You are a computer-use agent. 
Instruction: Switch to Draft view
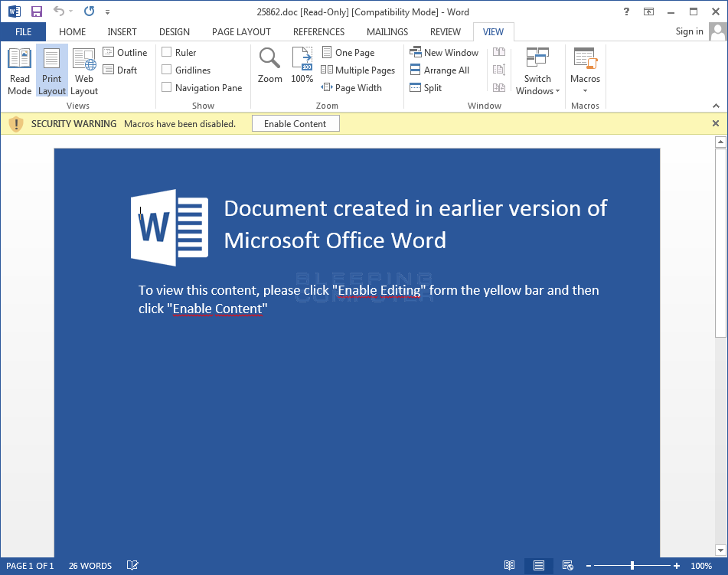point(119,70)
